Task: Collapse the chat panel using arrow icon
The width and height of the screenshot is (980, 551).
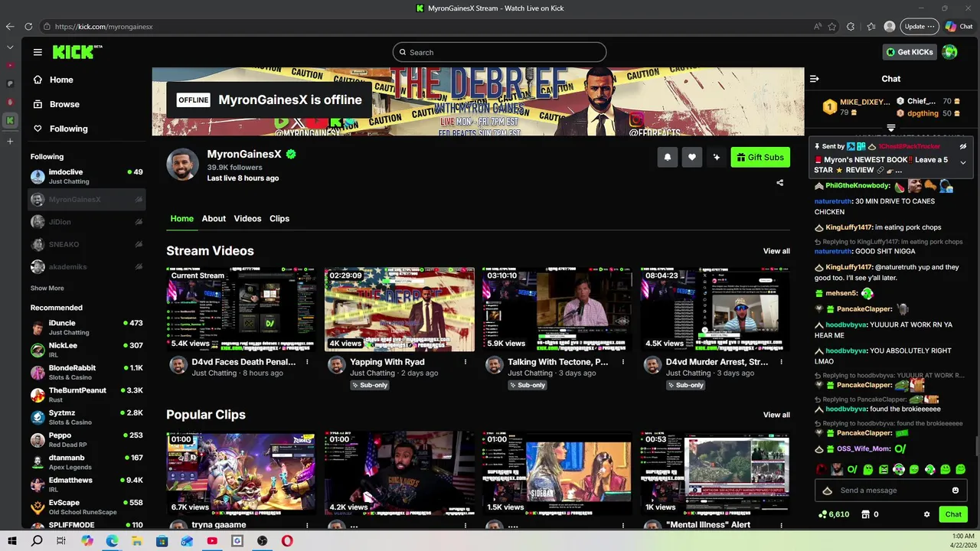Action: 815,79
